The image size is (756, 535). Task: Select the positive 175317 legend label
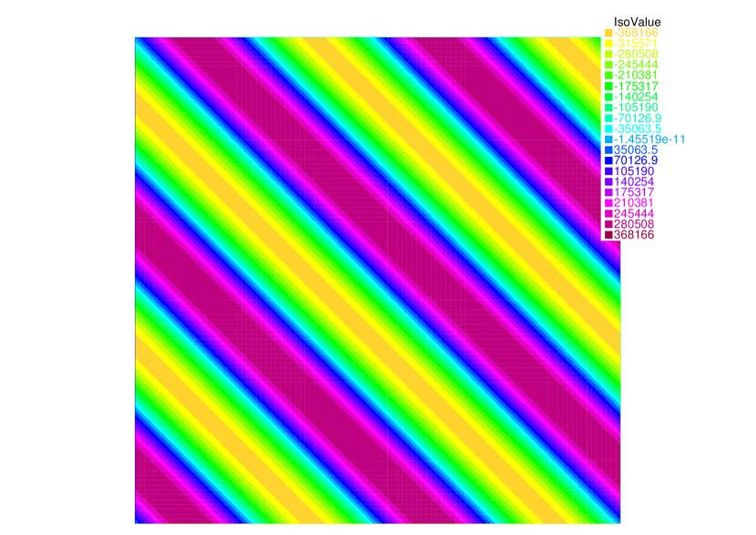[x=634, y=192]
